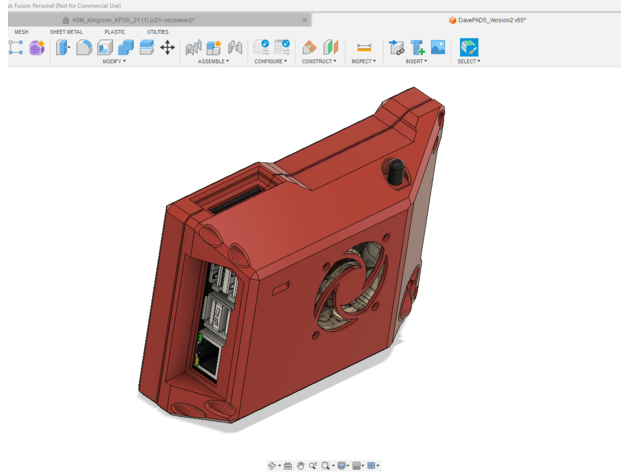
Task: Close the ASM_Kingroon_KP3S_21 document tab
Action: coord(305,20)
